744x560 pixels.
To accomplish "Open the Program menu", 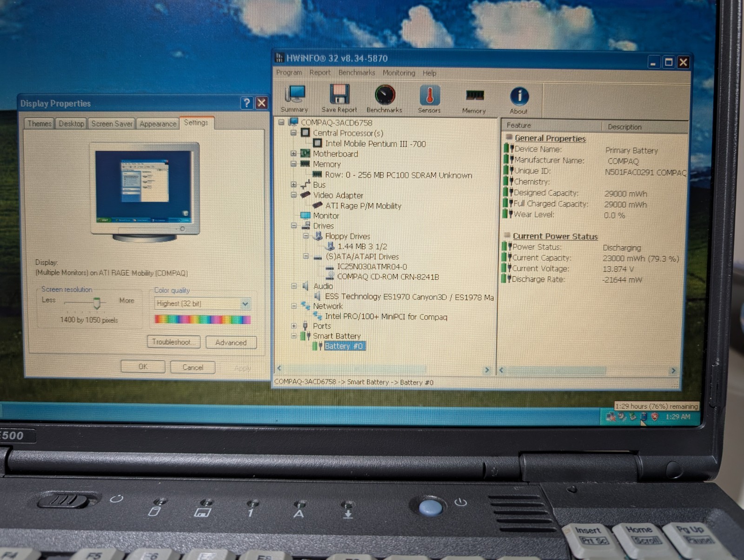I will pos(289,73).
